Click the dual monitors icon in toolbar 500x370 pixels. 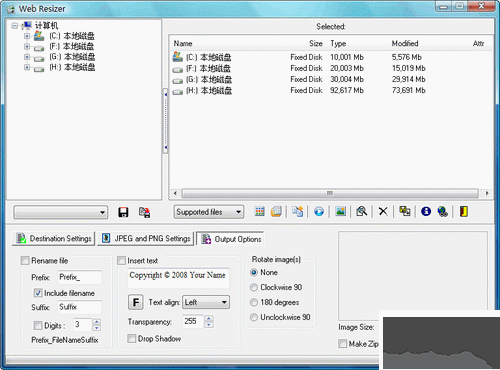(405, 211)
